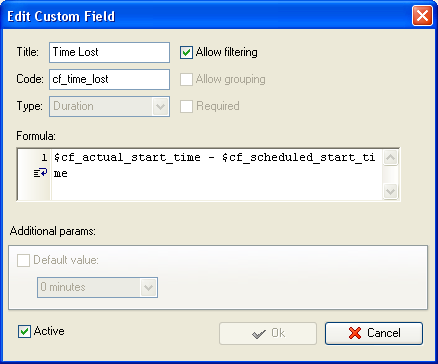The image size is (438, 364).
Task: Click the red X icon on Cancel
Action: click(x=355, y=333)
